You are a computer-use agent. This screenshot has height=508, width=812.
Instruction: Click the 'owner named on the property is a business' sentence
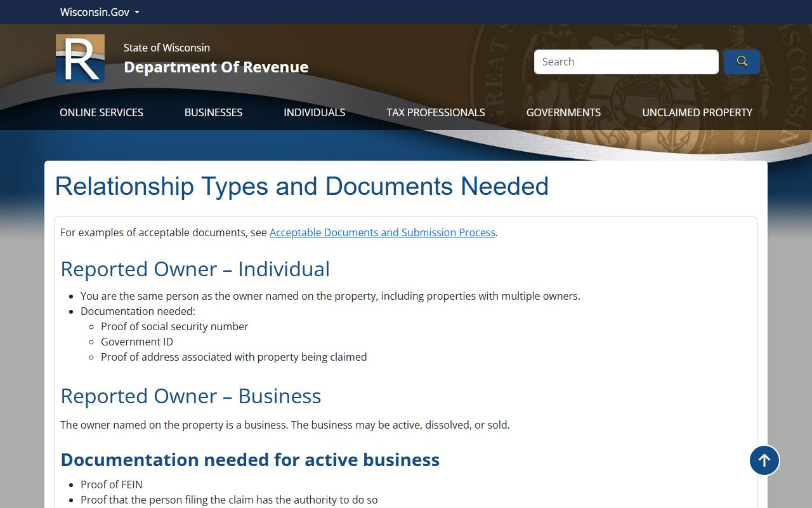click(285, 425)
